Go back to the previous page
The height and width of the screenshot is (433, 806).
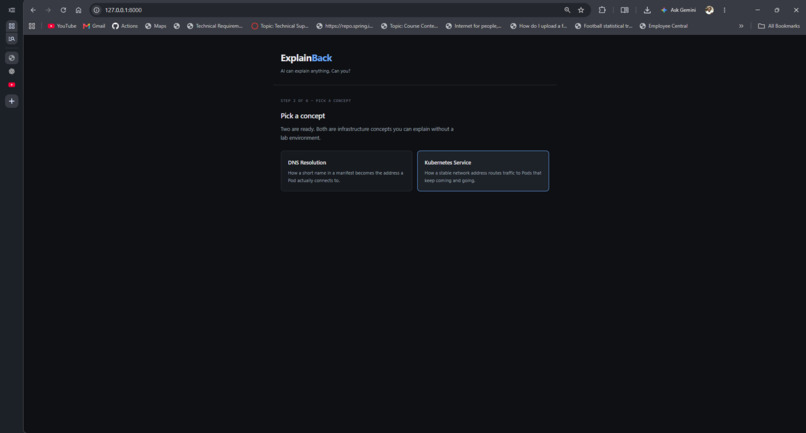(x=33, y=10)
